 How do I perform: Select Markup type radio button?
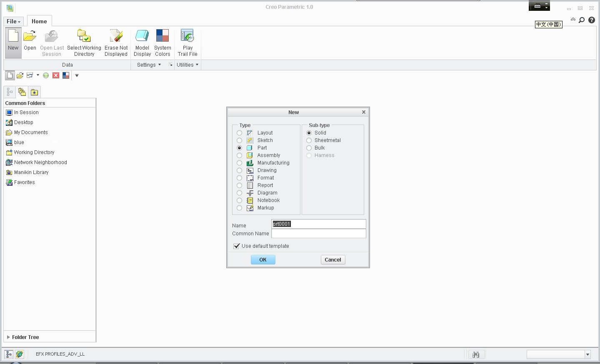coord(239,208)
